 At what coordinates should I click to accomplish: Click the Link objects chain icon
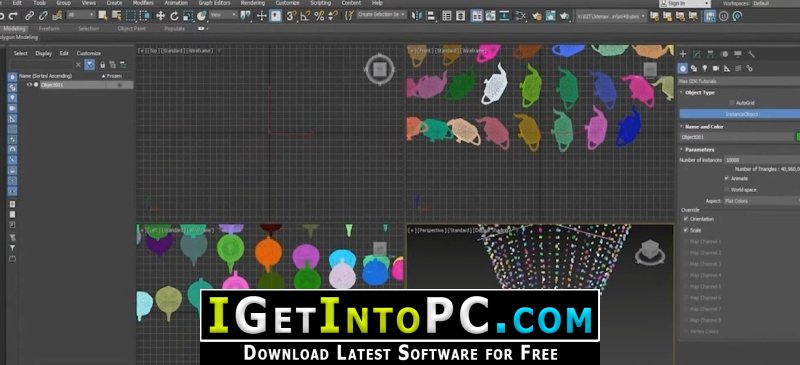point(30,16)
